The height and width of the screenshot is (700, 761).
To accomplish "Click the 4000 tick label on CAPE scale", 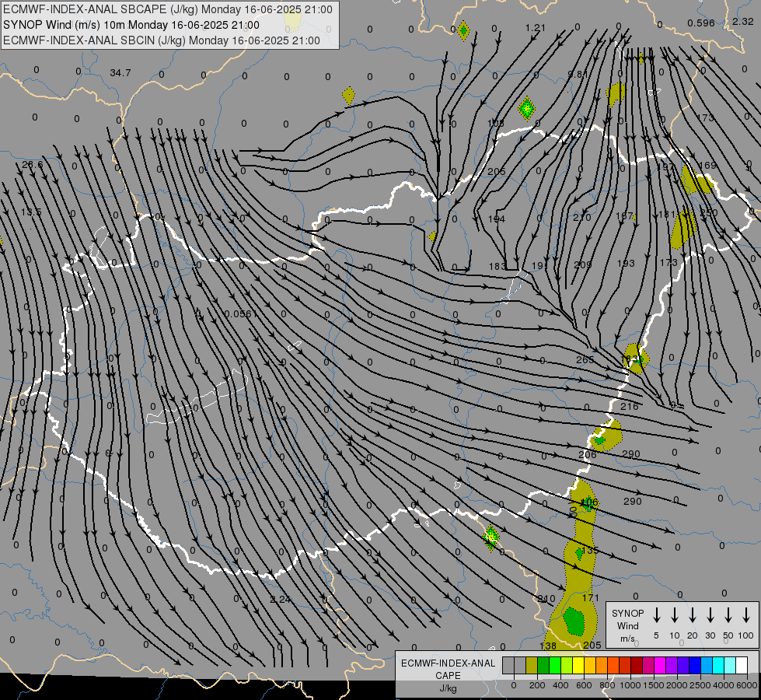I will [x=723, y=685].
